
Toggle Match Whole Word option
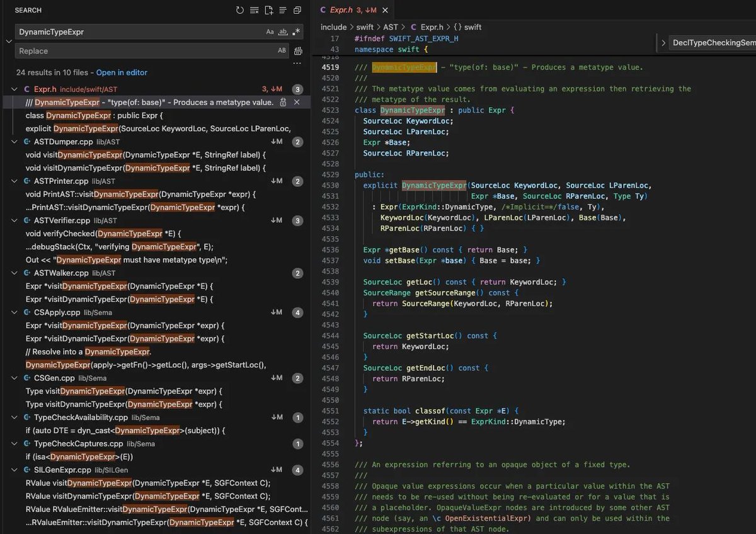(283, 31)
